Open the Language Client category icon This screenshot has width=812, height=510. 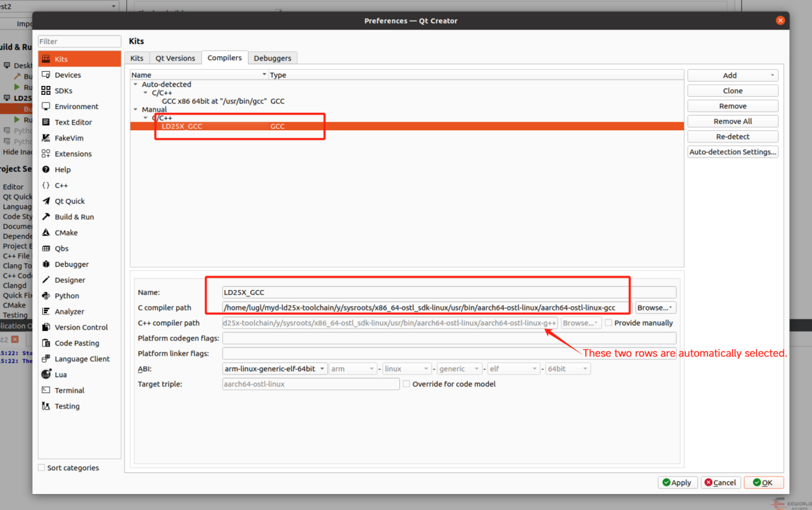click(46, 359)
